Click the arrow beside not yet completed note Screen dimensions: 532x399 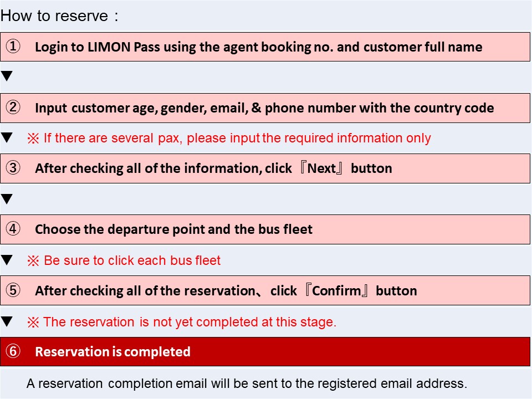(7, 321)
